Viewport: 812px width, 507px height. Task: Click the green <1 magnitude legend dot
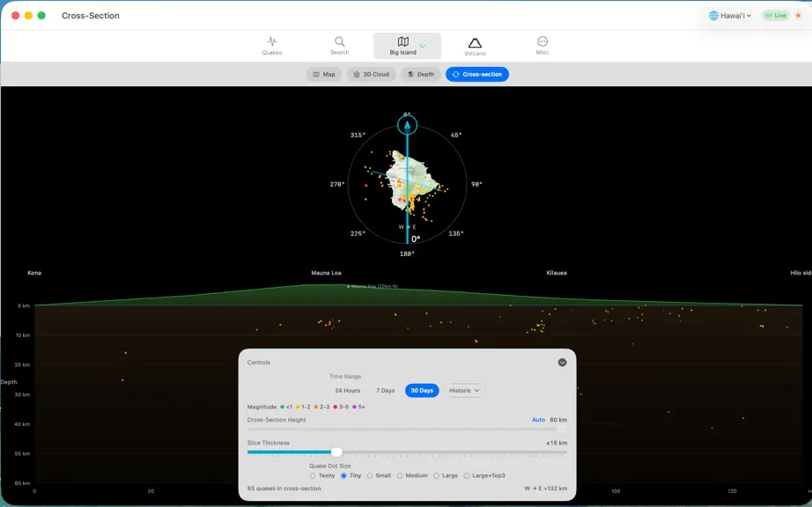click(x=282, y=408)
